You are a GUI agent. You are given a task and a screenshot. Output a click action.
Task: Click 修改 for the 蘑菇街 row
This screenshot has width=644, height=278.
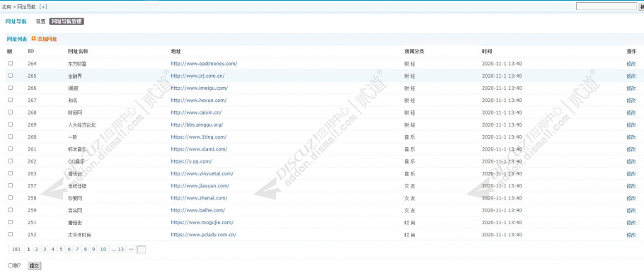point(631,223)
